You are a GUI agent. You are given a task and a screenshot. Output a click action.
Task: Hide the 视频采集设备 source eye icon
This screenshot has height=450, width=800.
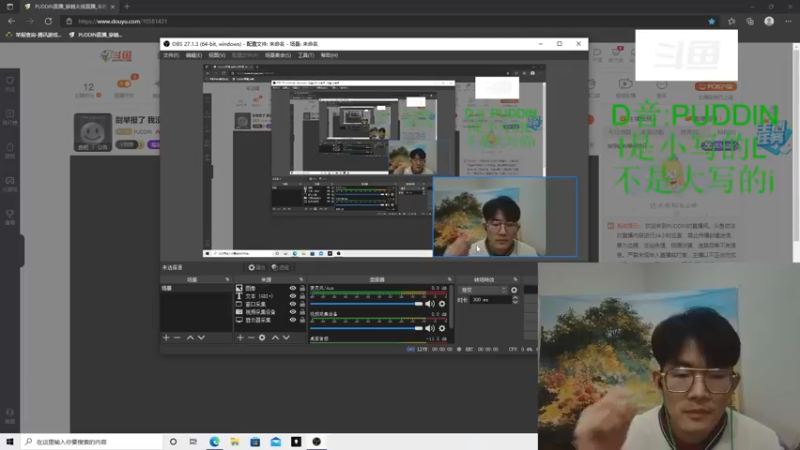(293, 312)
